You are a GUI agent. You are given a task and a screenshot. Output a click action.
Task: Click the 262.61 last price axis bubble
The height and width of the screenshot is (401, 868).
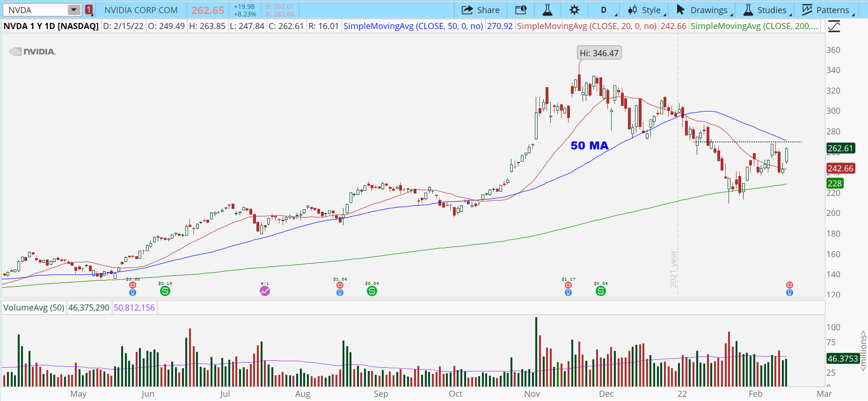tap(841, 149)
